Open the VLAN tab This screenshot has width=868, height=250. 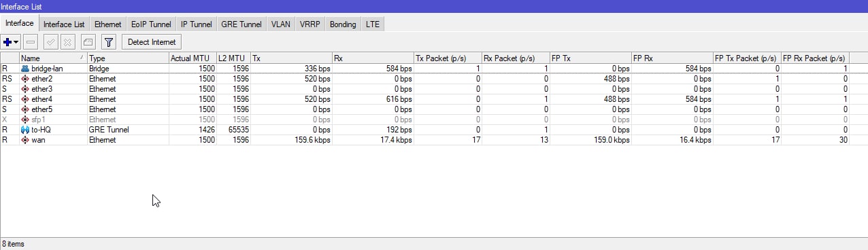tap(280, 24)
